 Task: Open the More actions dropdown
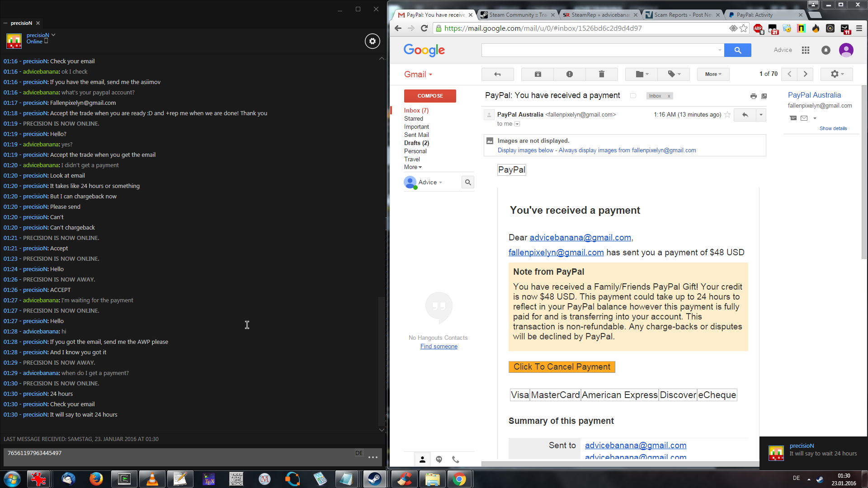tap(713, 74)
